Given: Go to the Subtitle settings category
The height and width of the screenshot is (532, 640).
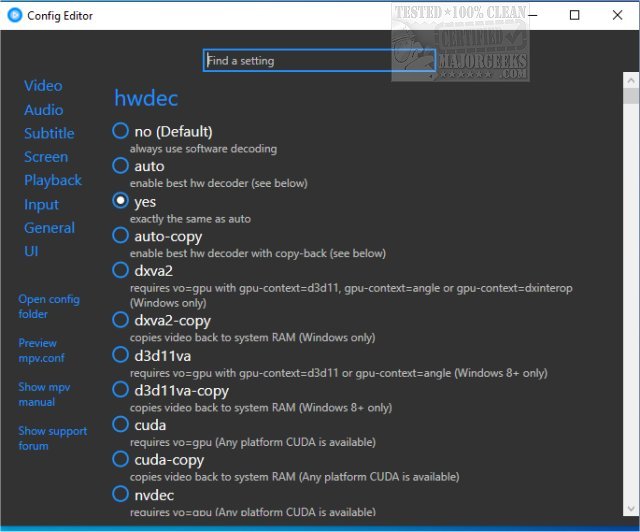Looking at the screenshot, I should coord(49,133).
